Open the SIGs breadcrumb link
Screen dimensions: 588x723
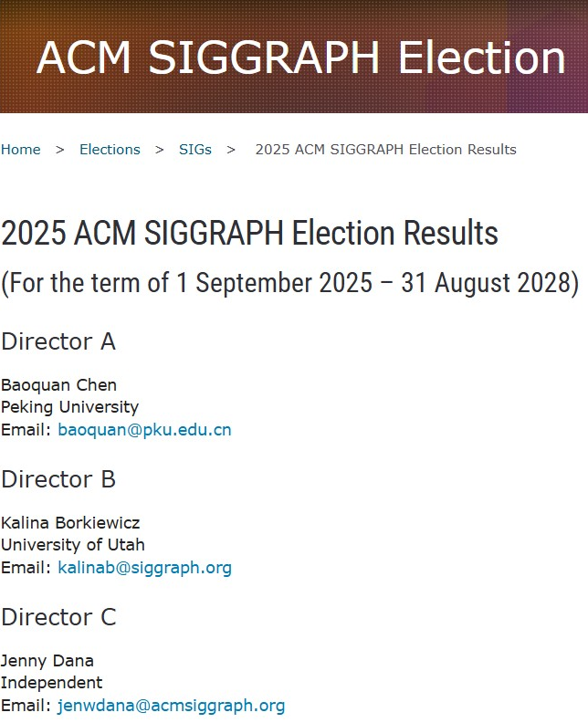coord(195,150)
